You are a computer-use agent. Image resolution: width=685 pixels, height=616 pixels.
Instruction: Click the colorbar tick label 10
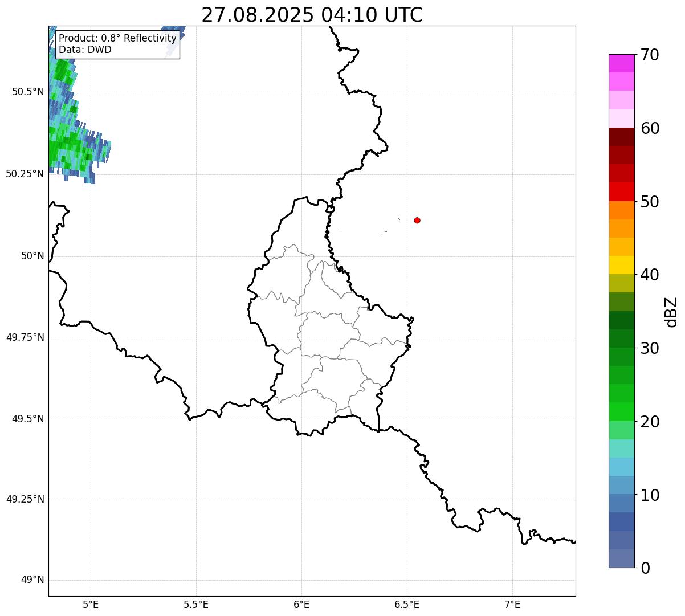pyautogui.click(x=650, y=495)
